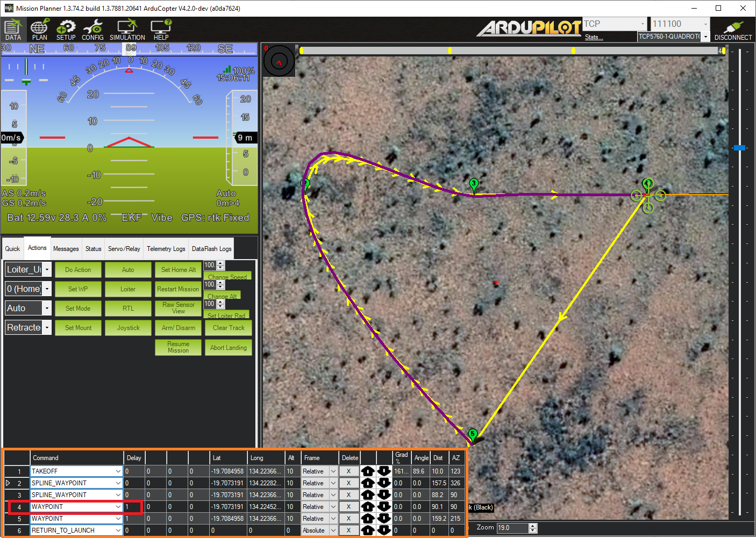Open the CONFIG tuning screen
Image resolution: width=756 pixels, height=538 pixels.
(92, 30)
